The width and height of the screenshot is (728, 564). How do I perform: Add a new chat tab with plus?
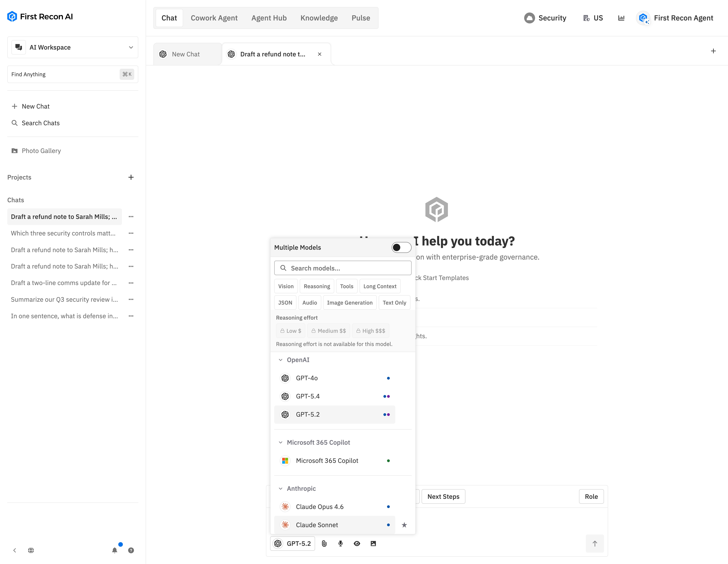click(x=713, y=51)
